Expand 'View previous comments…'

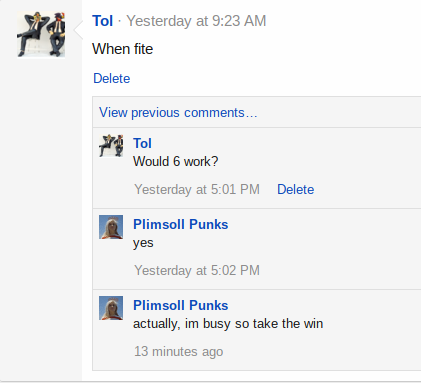pos(178,113)
